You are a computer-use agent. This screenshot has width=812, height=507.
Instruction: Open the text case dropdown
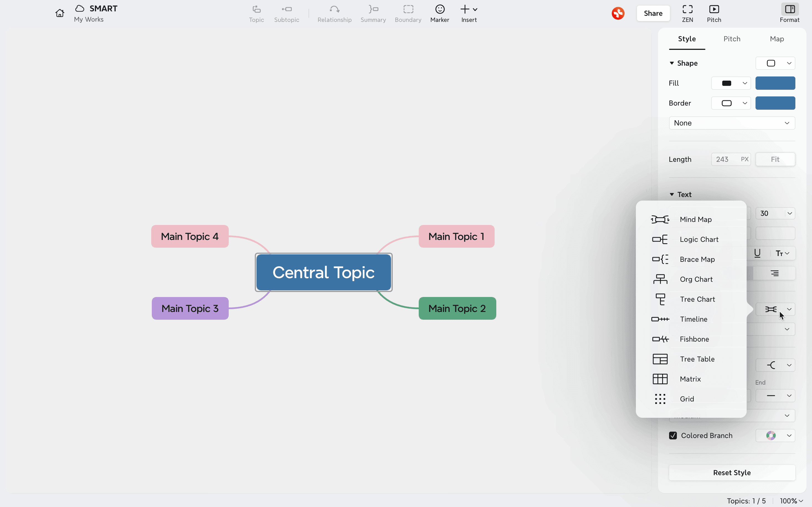pos(783,253)
